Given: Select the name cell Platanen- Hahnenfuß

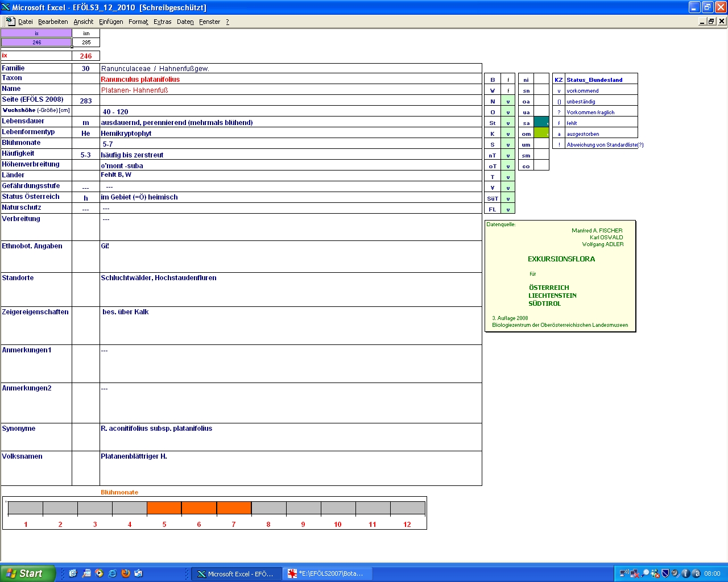Looking at the screenshot, I should 291,90.
